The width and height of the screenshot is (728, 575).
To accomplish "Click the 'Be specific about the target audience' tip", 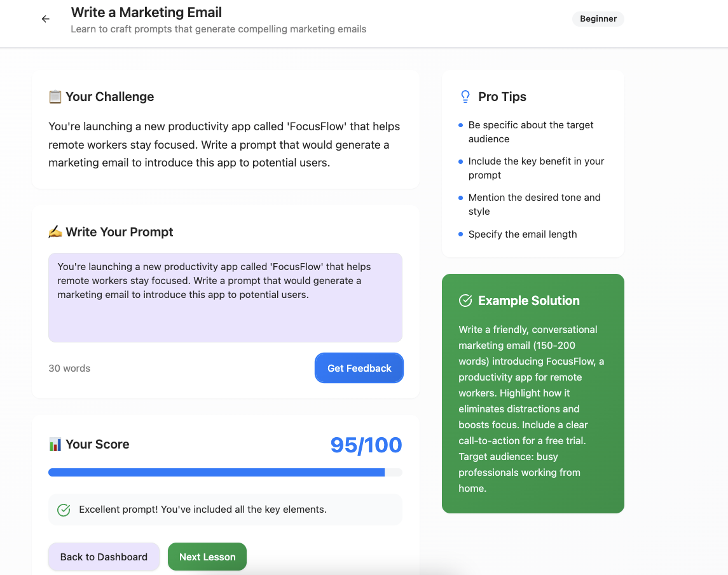I will [x=531, y=132].
